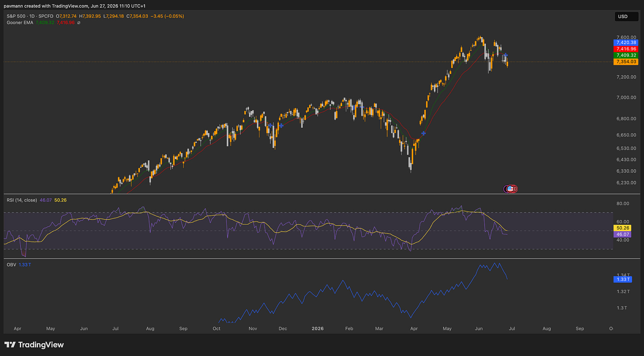Click the US flag economic event icon
The height and width of the screenshot is (356, 644).
510,189
